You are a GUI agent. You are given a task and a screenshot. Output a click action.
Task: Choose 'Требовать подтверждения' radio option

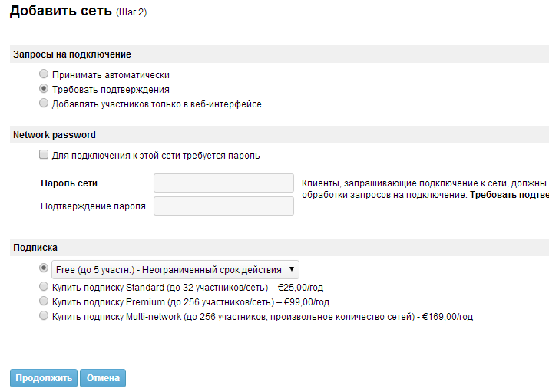point(44,89)
